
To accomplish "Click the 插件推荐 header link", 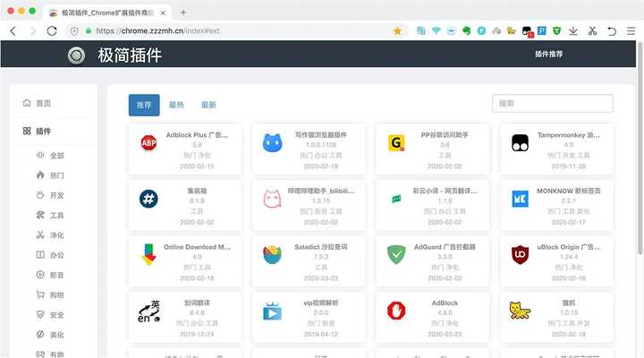I will [x=548, y=54].
